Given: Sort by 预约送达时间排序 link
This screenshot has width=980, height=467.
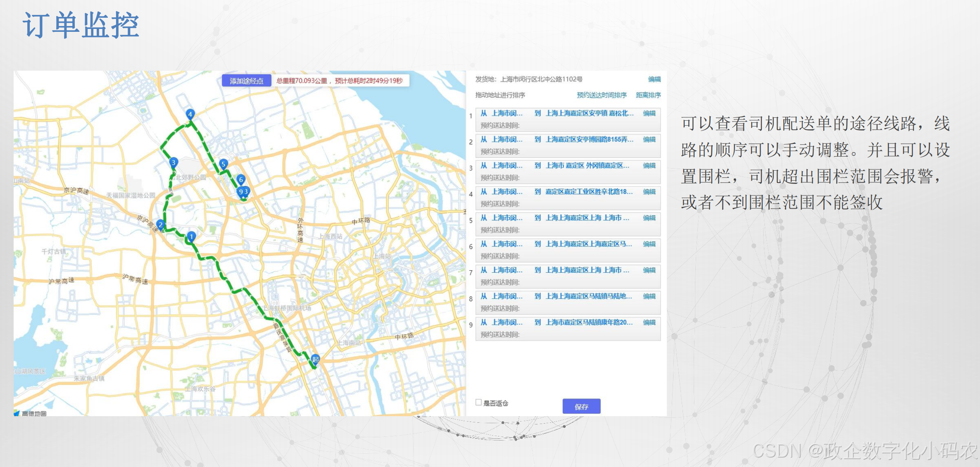Looking at the screenshot, I should click(602, 95).
